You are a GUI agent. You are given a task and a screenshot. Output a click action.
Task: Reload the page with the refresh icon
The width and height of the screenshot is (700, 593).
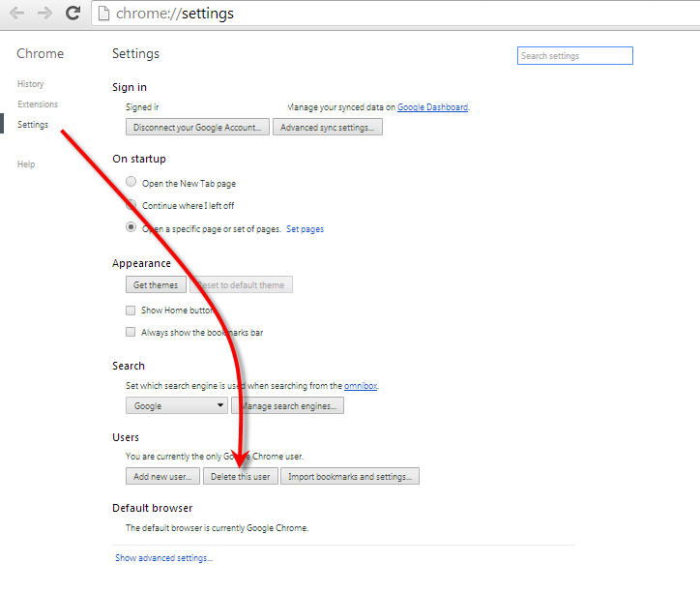tap(73, 13)
